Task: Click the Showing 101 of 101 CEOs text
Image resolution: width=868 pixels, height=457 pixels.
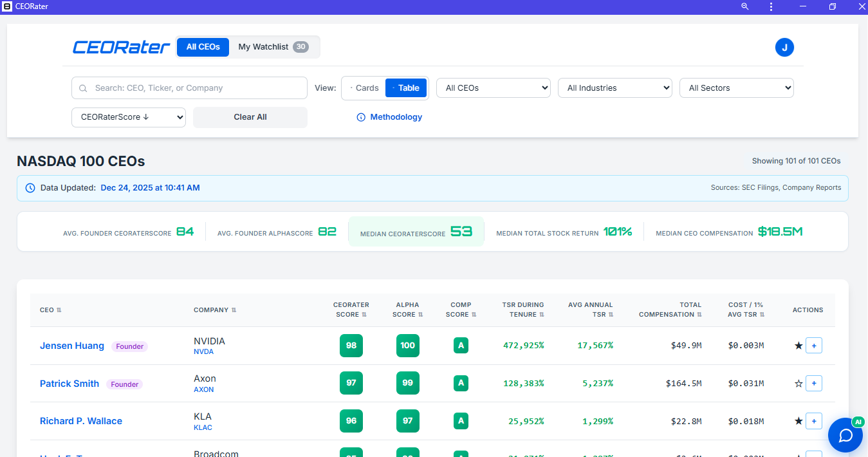Action: [x=797, y=161]
